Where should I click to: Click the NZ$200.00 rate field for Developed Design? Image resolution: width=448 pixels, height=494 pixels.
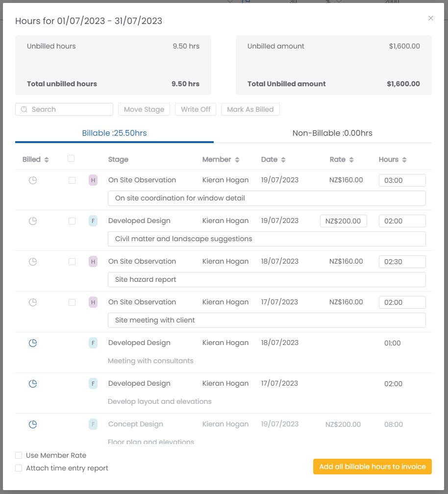(343, 221)
